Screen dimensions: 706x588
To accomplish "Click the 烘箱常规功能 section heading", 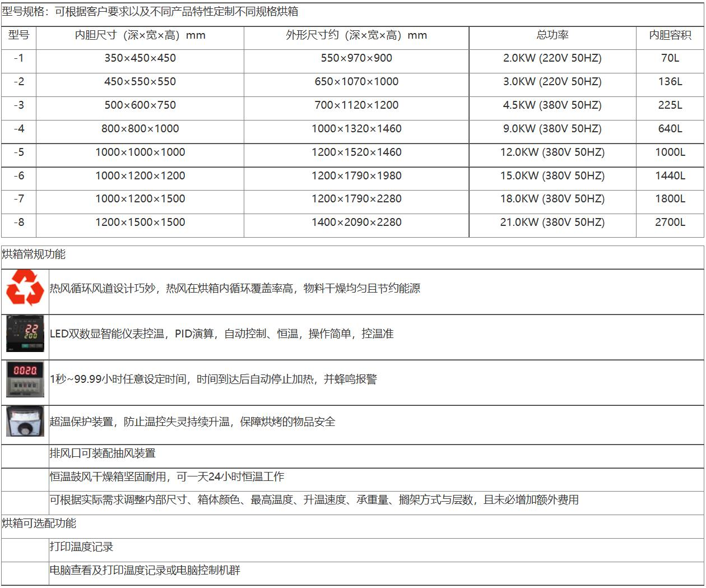I will click(34, 254).
